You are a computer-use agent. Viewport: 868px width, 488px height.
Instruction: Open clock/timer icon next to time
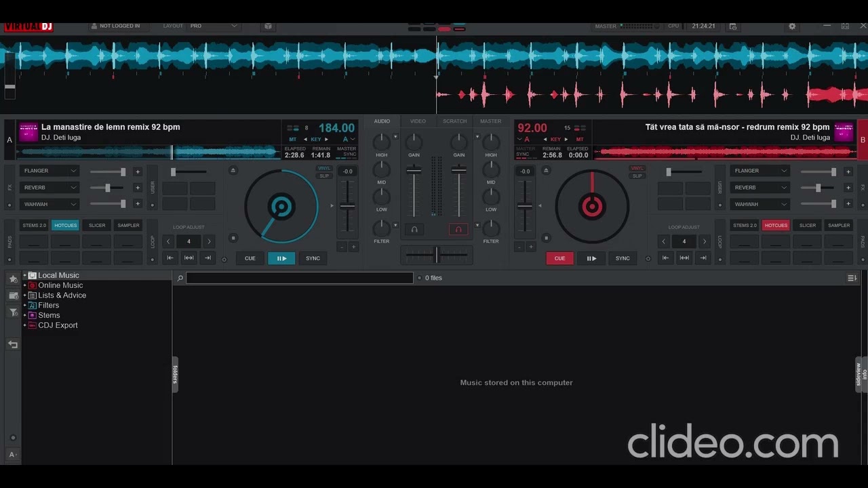click(x=733, y=26)
